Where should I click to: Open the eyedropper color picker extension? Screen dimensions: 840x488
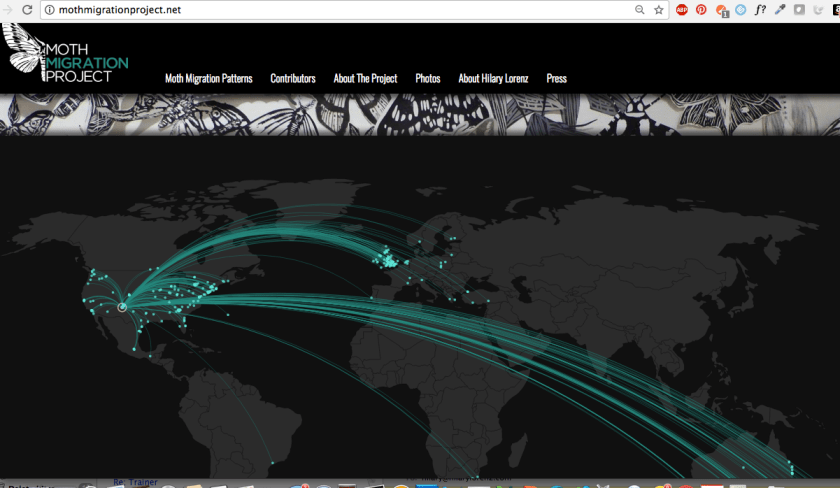pyautogui.click(x=780, y=9)
